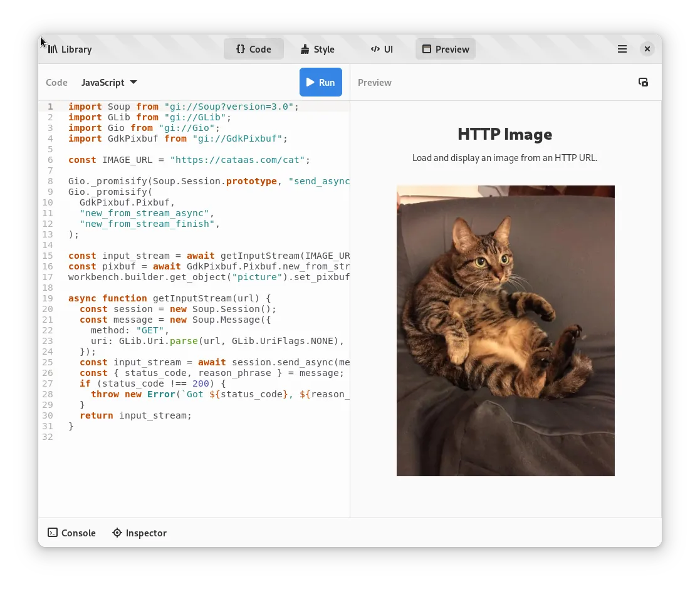Click the empty line 32 in editor
Viewport: 700px width, 589px height.
pos(188,437)
